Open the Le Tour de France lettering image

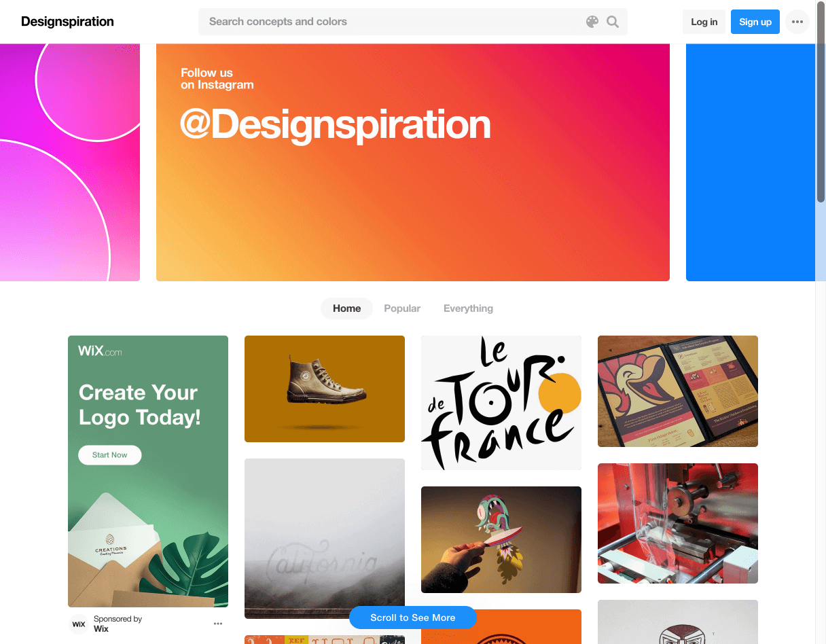pos(501,403)
